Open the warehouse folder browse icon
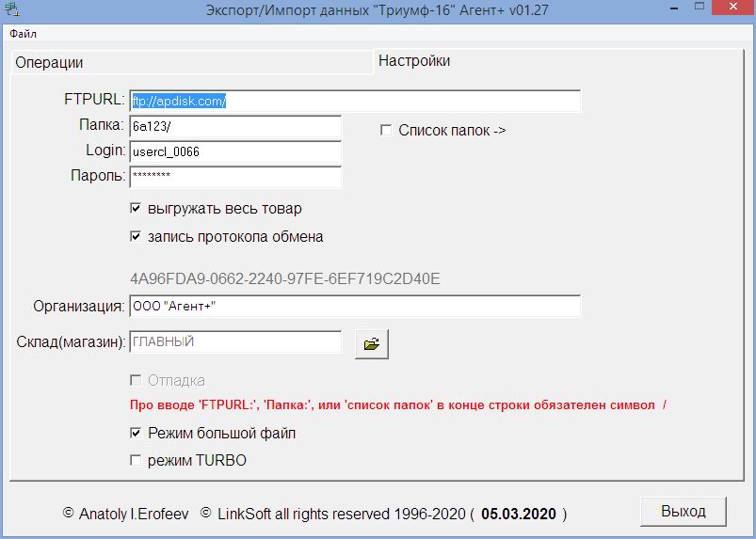 click(x=372, y=344)
